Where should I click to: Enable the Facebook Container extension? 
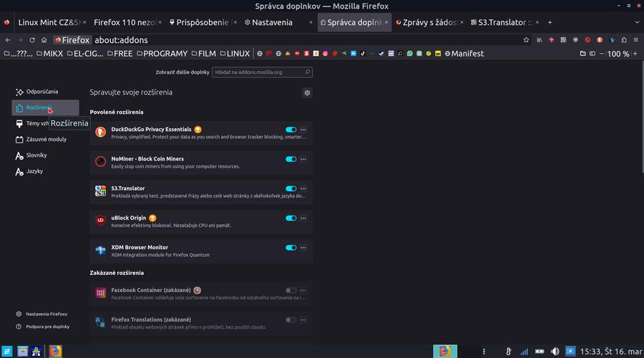click(291, 290)
